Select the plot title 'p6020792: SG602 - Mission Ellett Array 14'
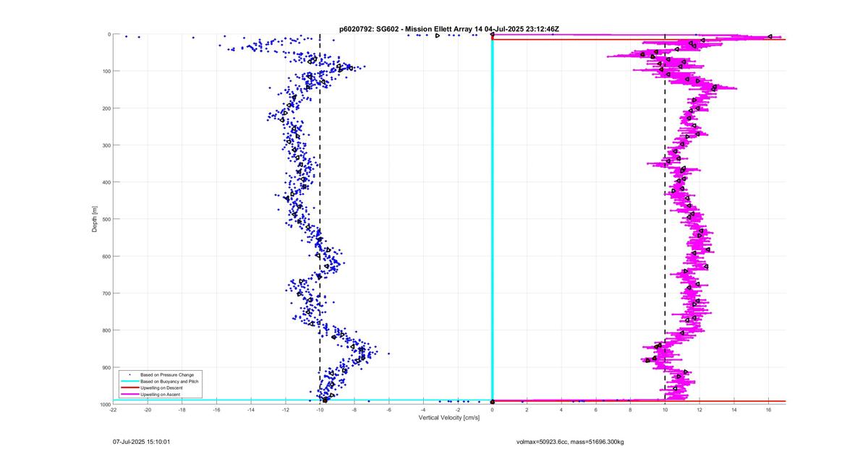The image size is (868, 454). [410, 29]
